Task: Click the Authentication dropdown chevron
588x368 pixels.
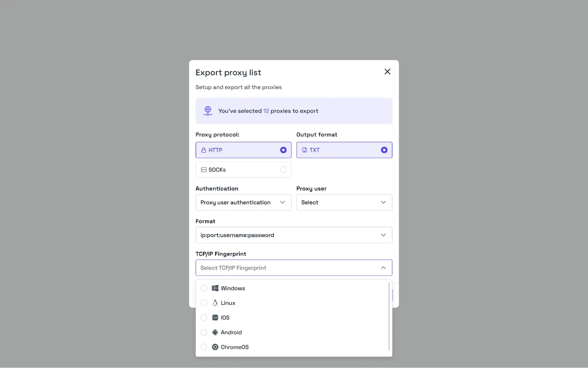Action: click(282, 202)
